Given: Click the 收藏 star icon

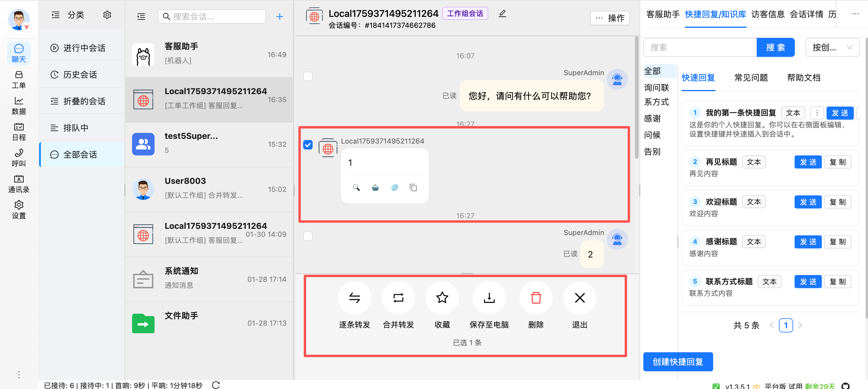Looking at the screenshot, I should tap(442, 298).
